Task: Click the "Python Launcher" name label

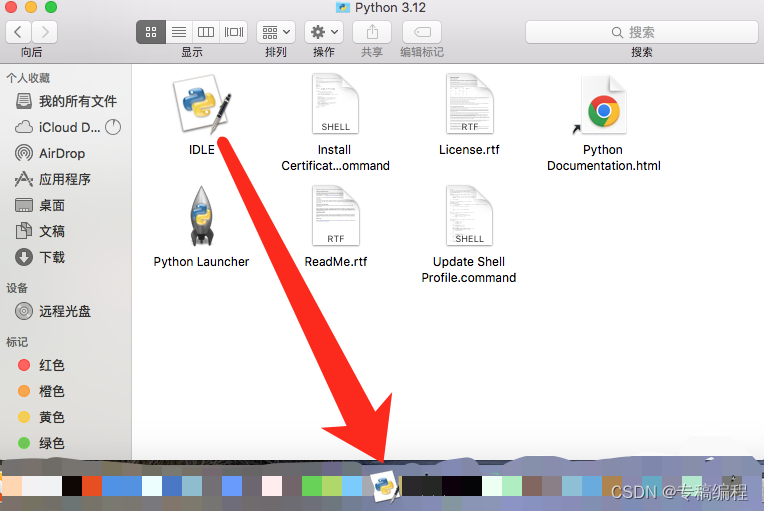Action: coord(201,262)
